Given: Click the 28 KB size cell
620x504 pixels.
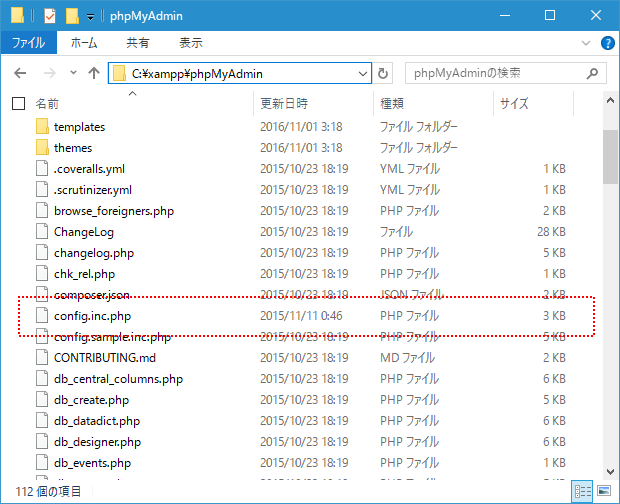Looking at the screenshot, I should pyautogui.click(x=551, y=232).
